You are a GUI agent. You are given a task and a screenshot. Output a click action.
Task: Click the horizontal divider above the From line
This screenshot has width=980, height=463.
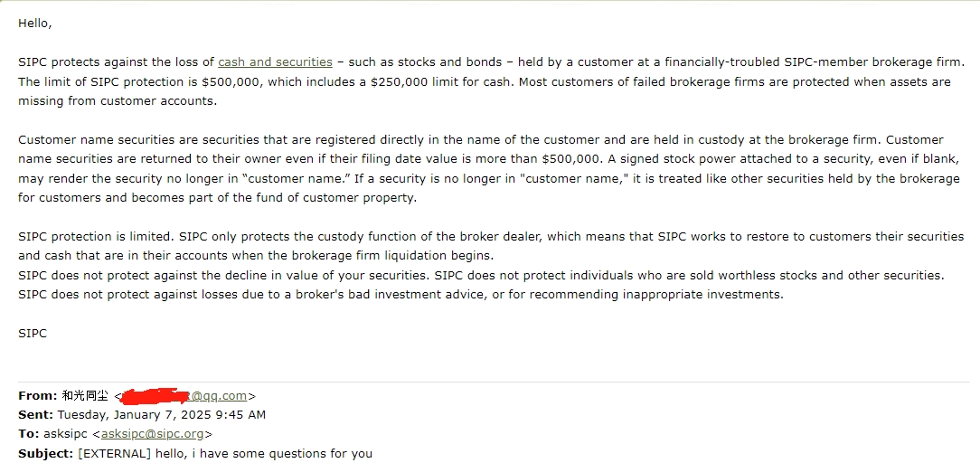pos(490,382)
